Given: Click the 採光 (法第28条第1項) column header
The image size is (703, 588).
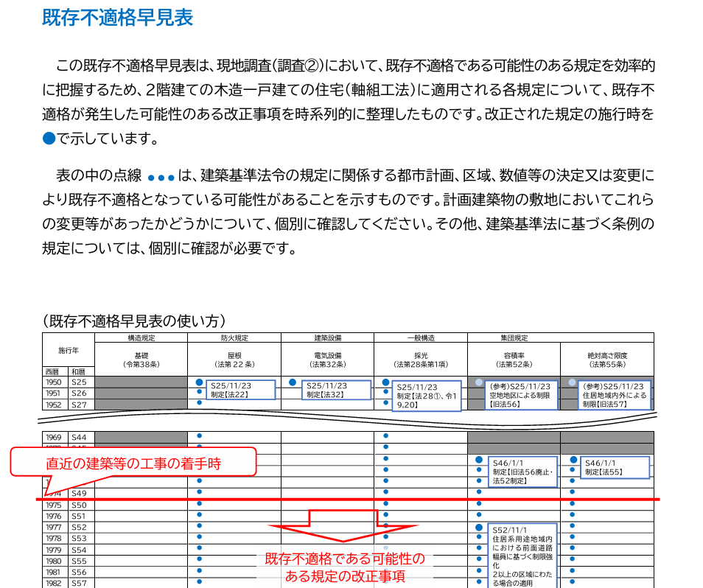Looking at the screenshot, I should (421, 359).
